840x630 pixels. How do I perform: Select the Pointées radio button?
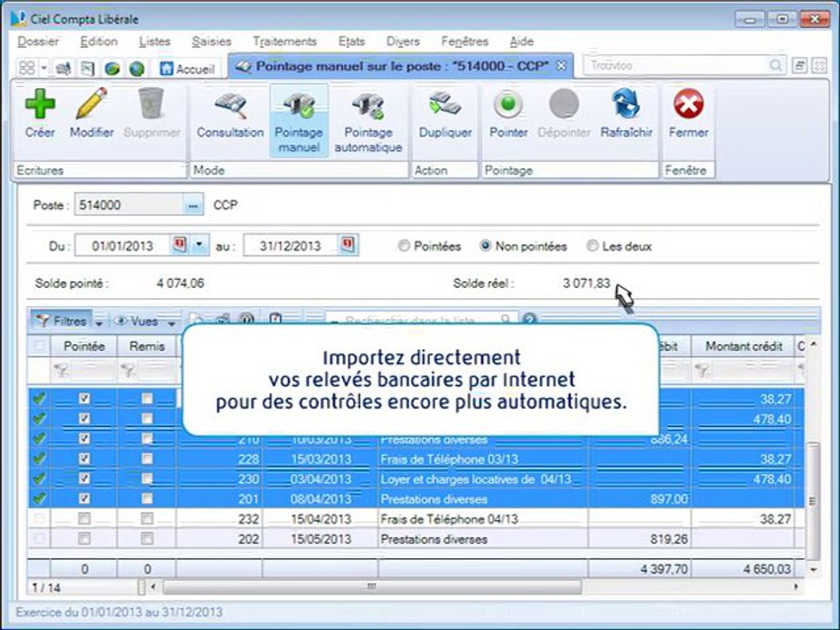(404, 246)
